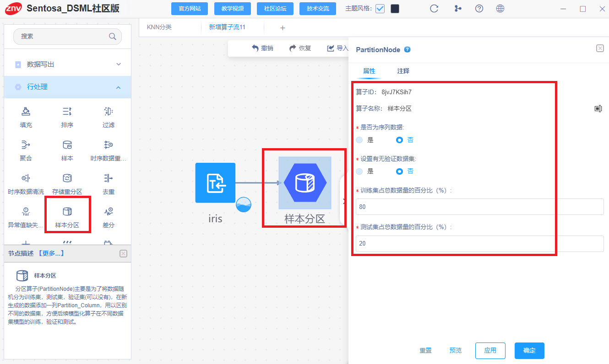Image resolution: width=609 pixels, height=364 pixels.
Task: Click the PartitionNode help icon
Action: point(407,49)
